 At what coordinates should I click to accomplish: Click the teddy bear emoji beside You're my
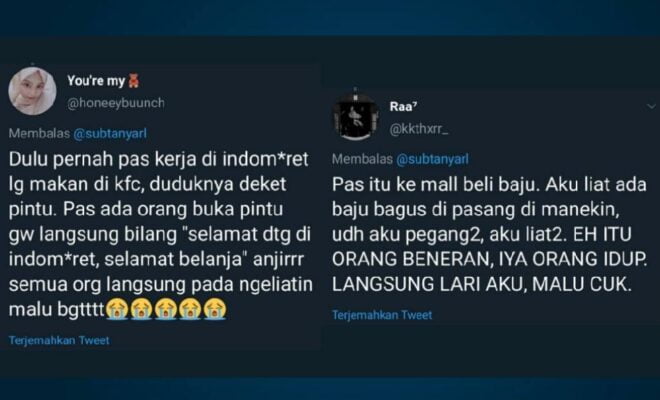(133, 80)
